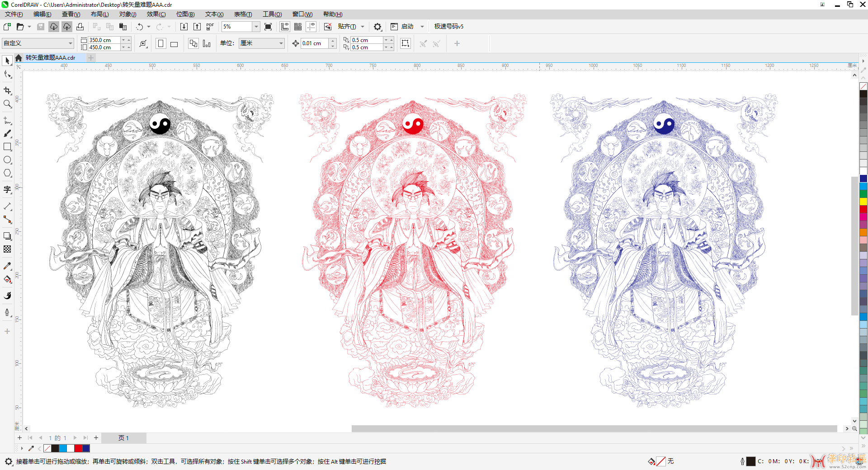Pick red swatch in document palette

[x=78, y=448]
